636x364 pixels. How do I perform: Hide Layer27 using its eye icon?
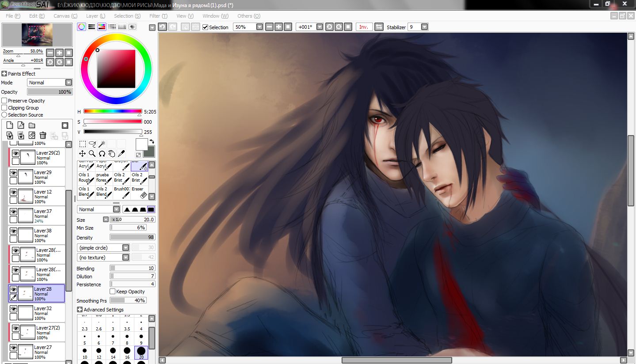point(13,348)
